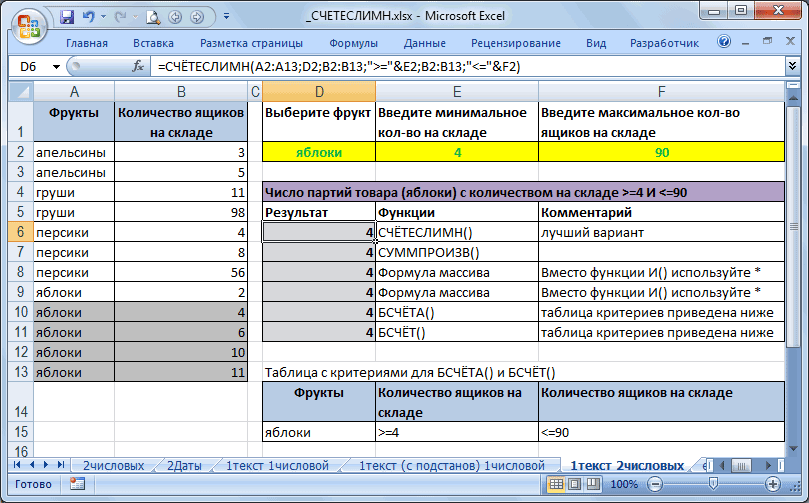
Task: Select cell A8 персики
Action: (x=74, y=272)
